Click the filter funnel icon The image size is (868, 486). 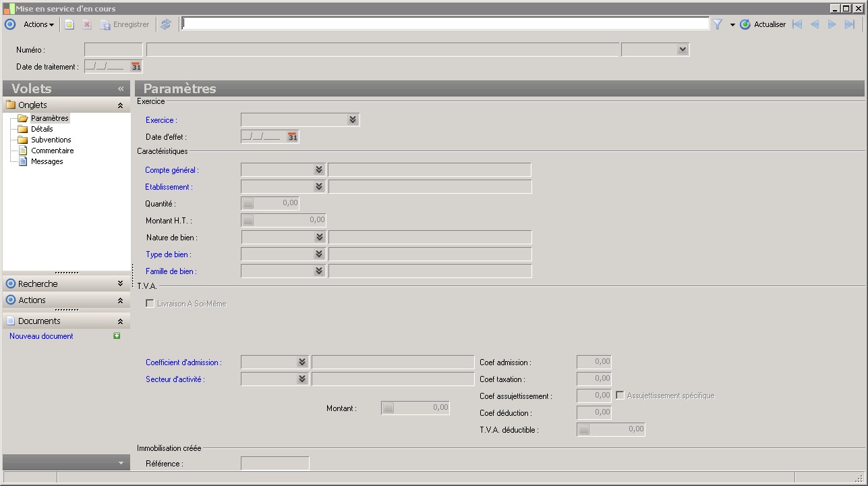tap(718, 24)
